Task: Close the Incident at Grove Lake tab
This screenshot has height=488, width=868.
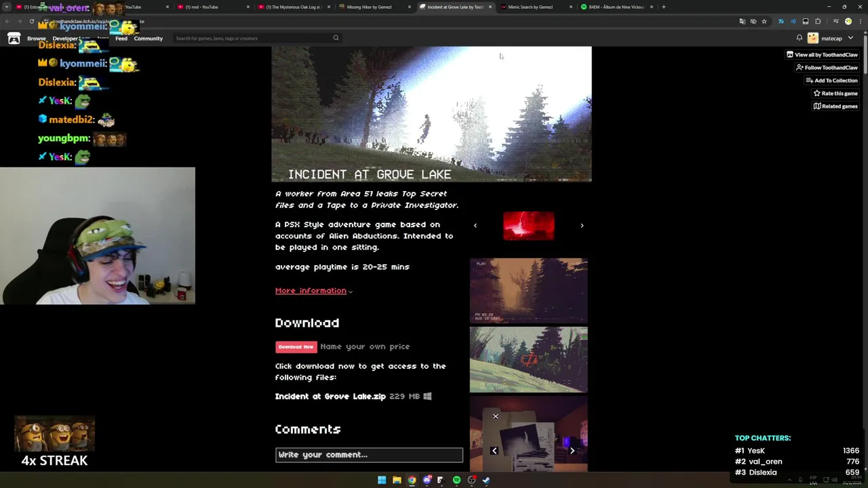Action: pyautogui.click(x=490, y=7)
